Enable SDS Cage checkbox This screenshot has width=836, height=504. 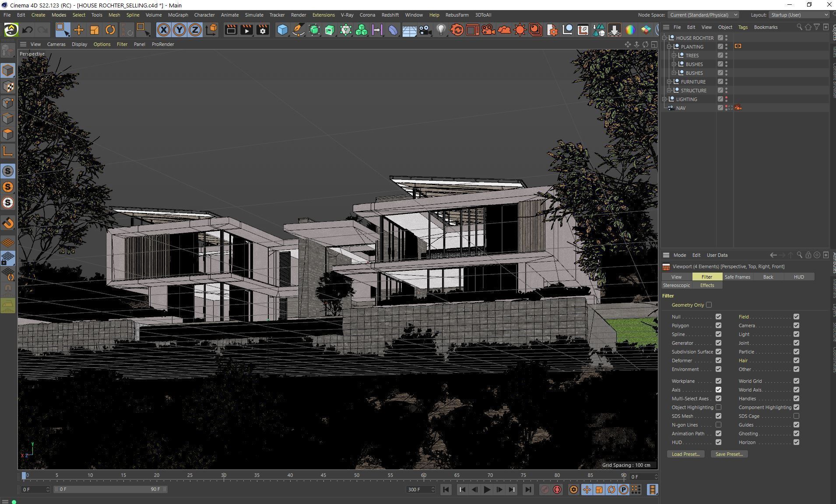pyautogui.click(x=796, y=416)
